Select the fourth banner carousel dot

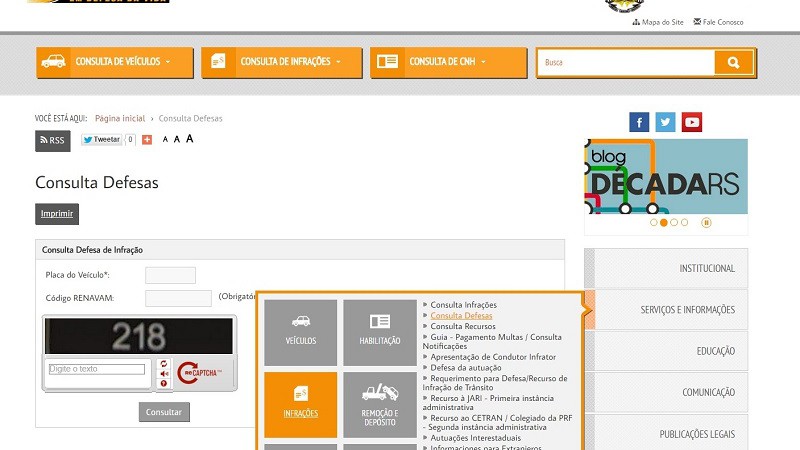tap(684, 222)
